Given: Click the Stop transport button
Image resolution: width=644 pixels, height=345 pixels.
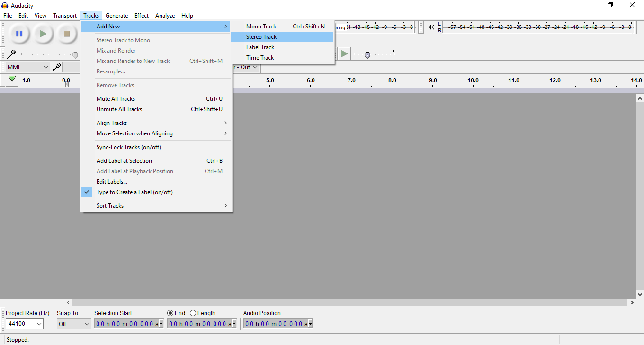Looking at the screenshot, I should 67,34.
